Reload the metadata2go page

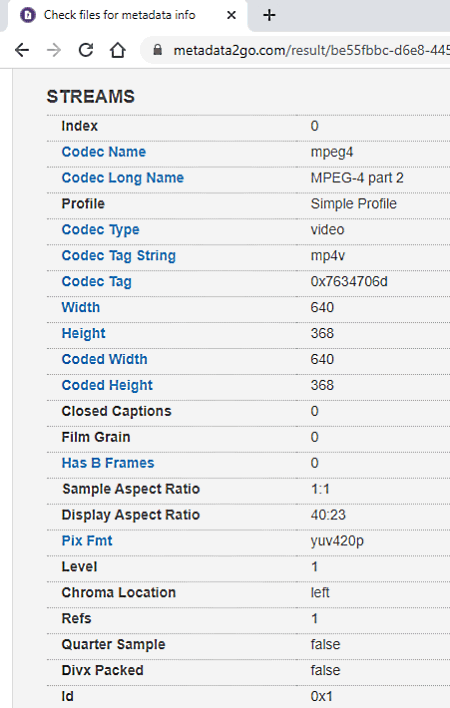[86, 50]
